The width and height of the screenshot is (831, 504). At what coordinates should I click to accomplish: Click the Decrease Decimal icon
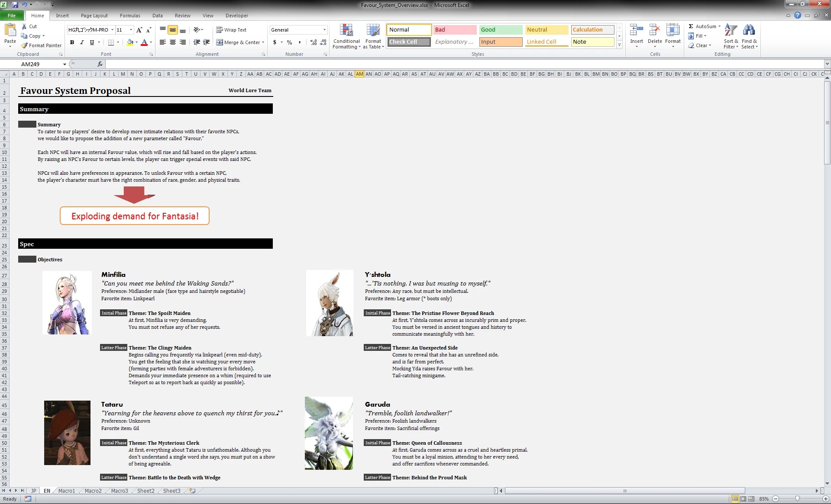tap(323, 42)
